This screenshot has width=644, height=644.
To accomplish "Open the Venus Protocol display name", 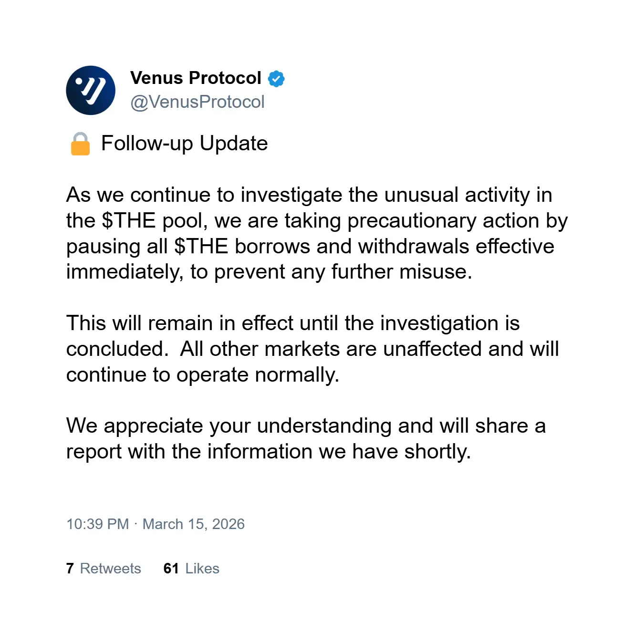I will tap(196, 78).
